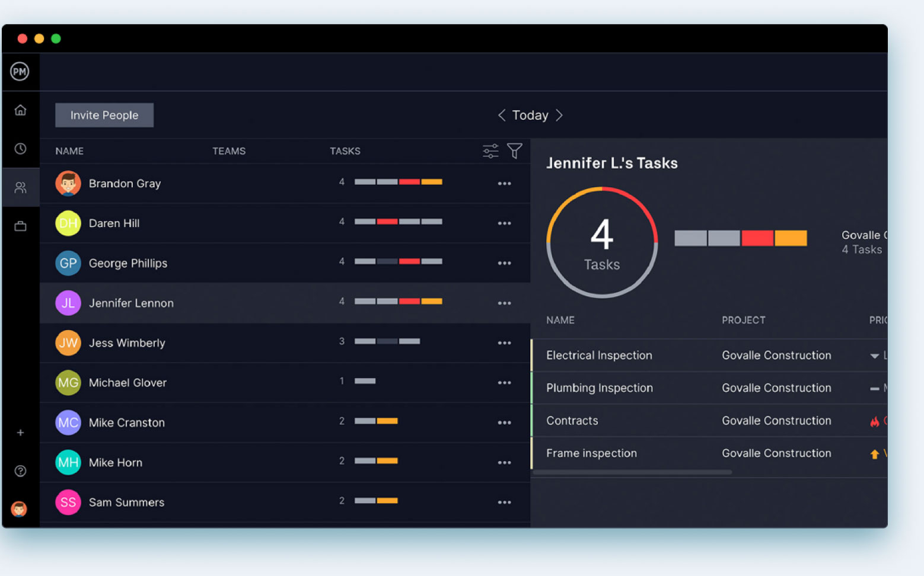Open the low-priority dropdown for Electrical Inspection

pos(874,356)
